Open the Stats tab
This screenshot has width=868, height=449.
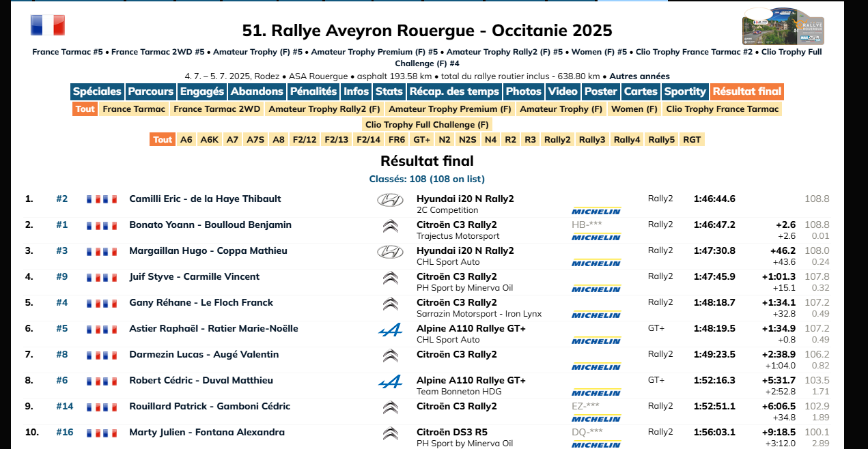pyautogui.click(x=389, y=91)
